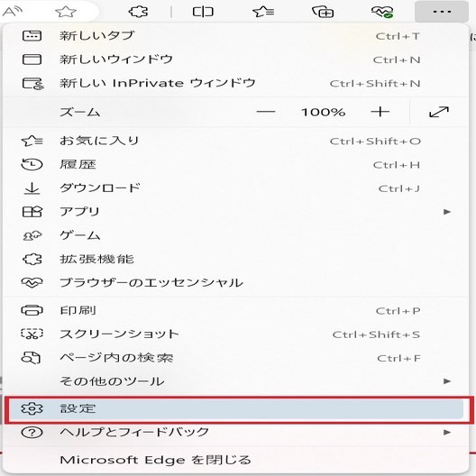Click the Ctrl+Shift+S shortcut text
The height and width of the screenshot is (476, 476).
click(377, 334)
